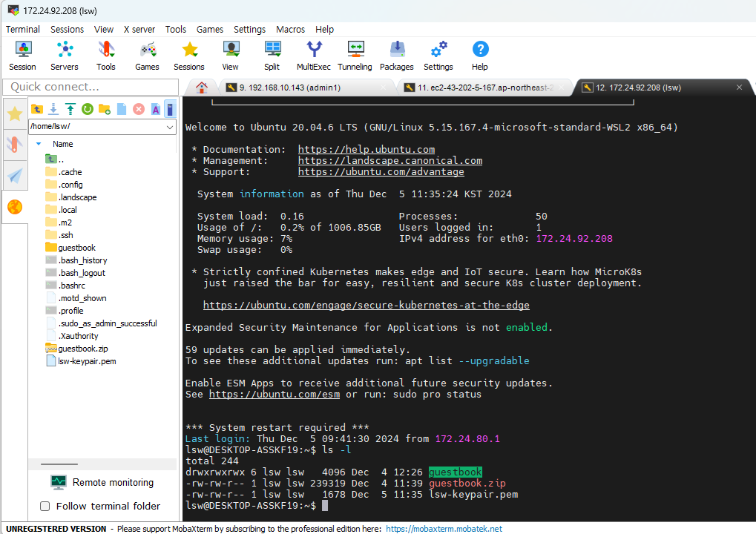Click the SFTP download arrow icon
The image size is (756, 534).
(53, 110)
